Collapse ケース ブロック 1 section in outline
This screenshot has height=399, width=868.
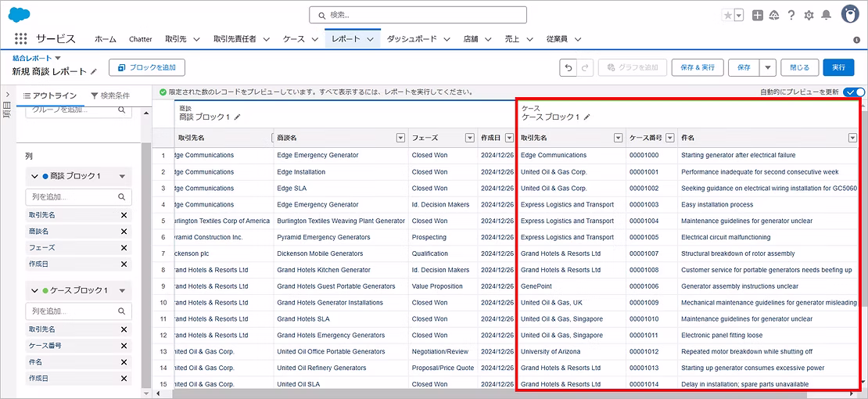[x=34, y=290]
